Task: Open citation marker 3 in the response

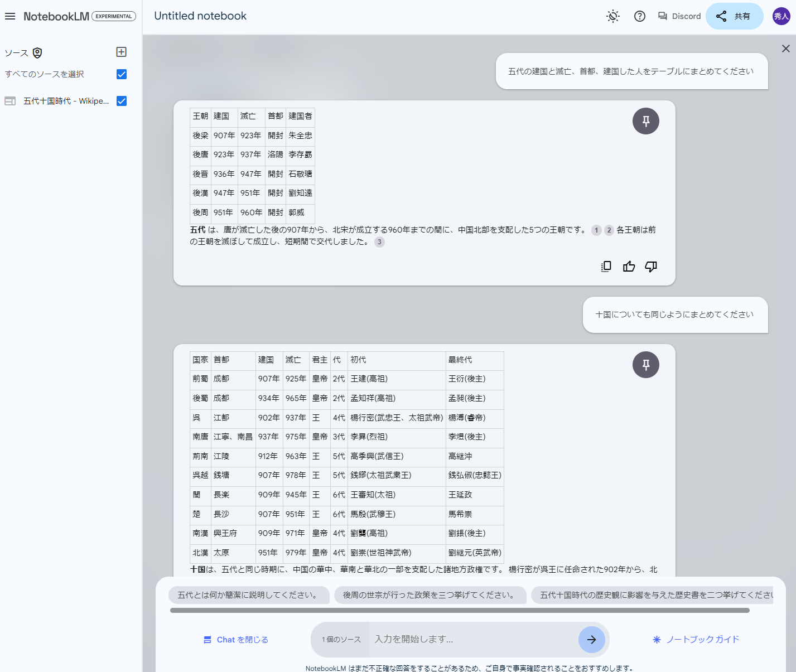Action: 379,242
